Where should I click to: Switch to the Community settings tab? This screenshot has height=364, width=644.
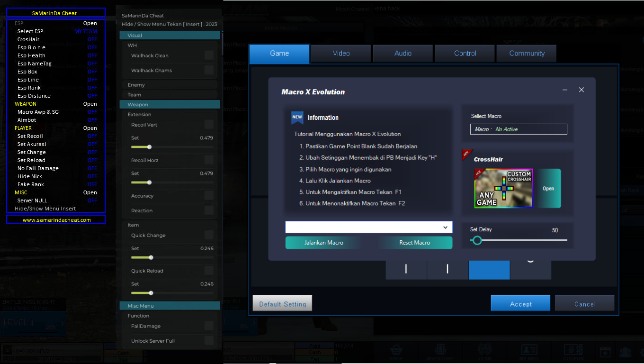pos(527,54)
